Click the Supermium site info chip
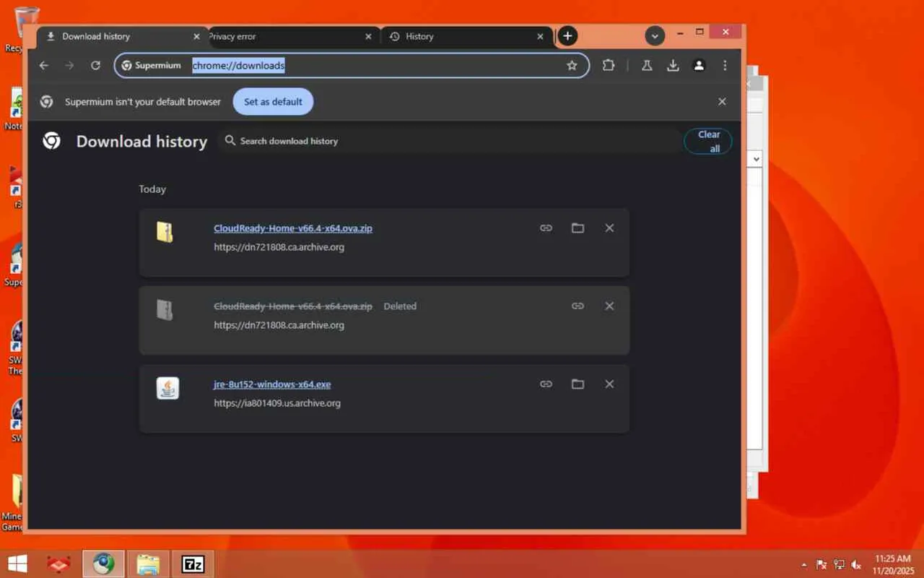This screenshot has width=924, height=578. point(151,66)
